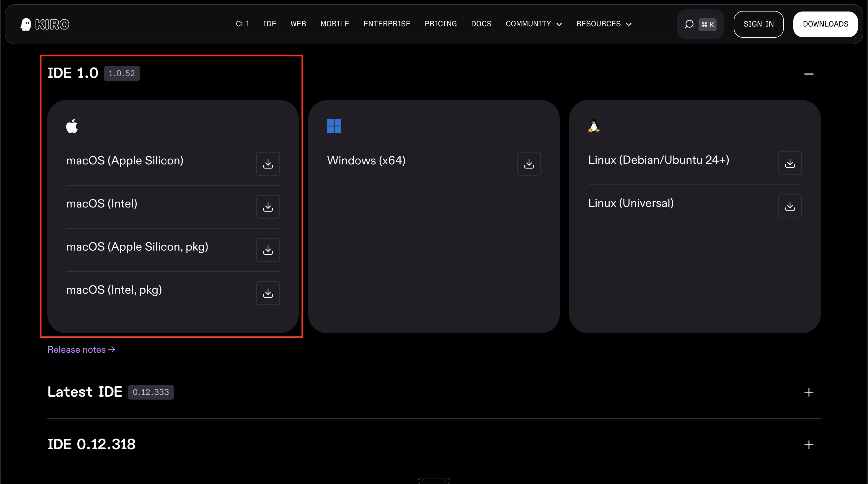The height and width of the screenshot is (484, 868).
Task: Click the "IDE 0.12.318" heading
Action: pyautogui.click(x=91, y=444)
